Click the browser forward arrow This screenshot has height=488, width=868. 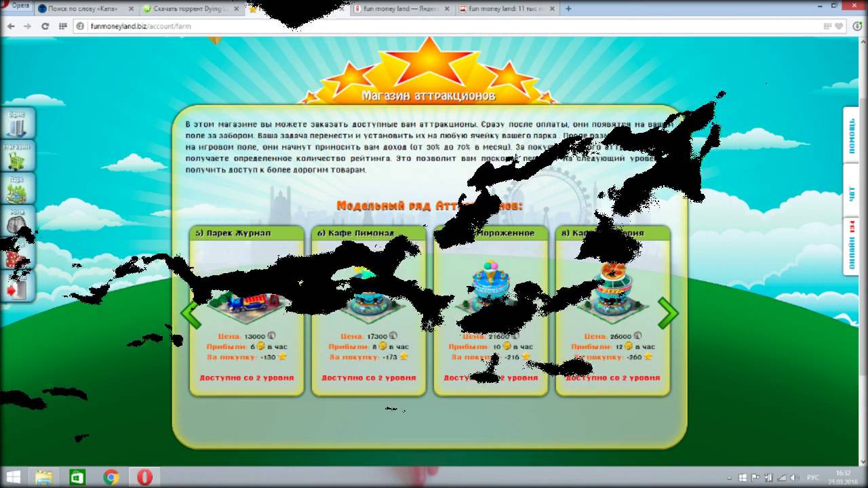(x=27, y=26)
